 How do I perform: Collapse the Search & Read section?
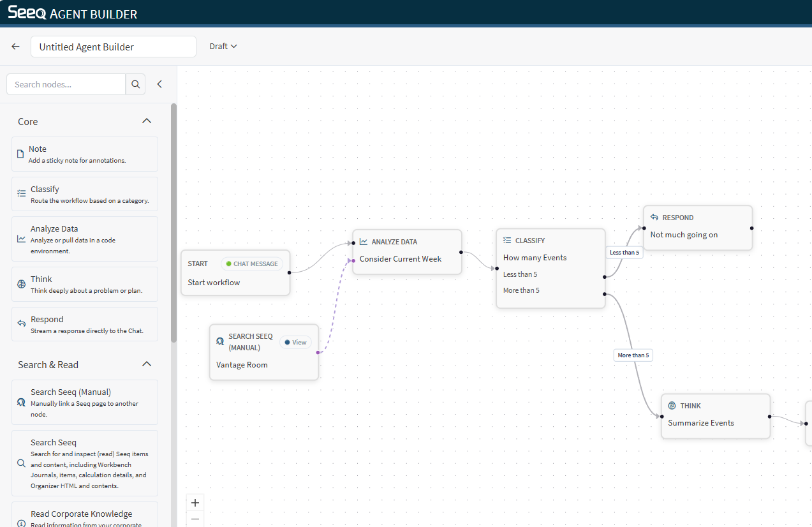click(x=146, y=364)
